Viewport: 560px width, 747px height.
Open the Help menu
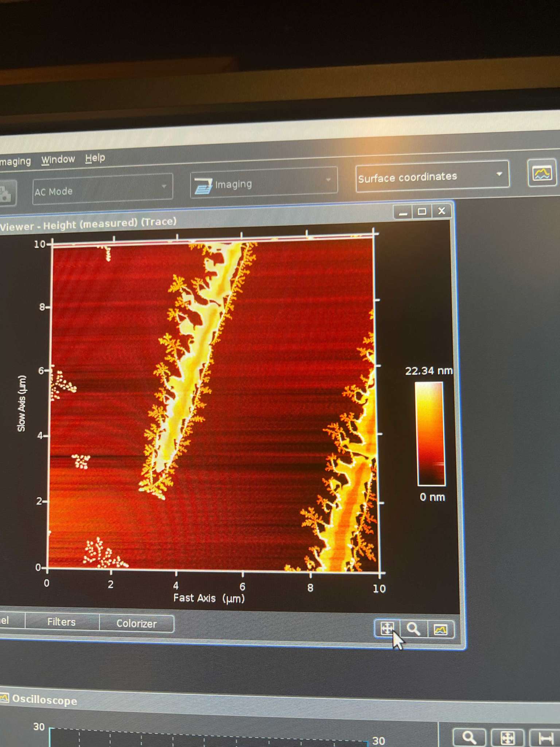pyautogui.click(x=95, y=158)
